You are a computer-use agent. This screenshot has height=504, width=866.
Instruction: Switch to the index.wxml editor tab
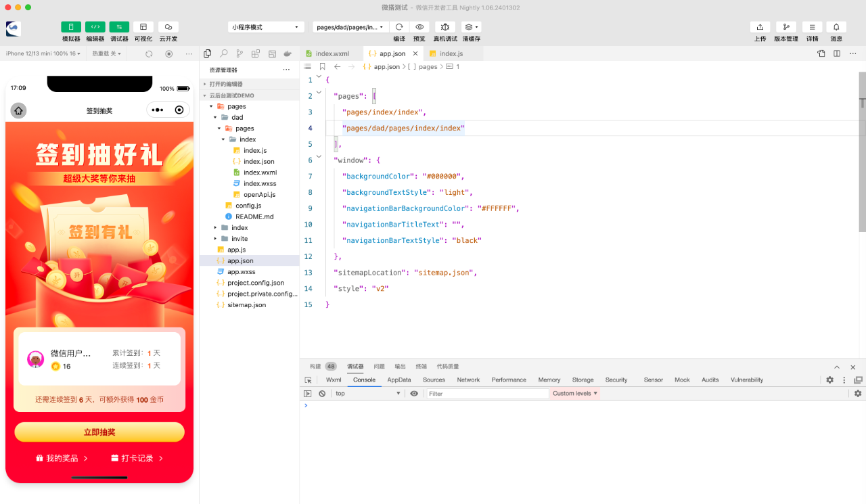[x=332, y=53]
